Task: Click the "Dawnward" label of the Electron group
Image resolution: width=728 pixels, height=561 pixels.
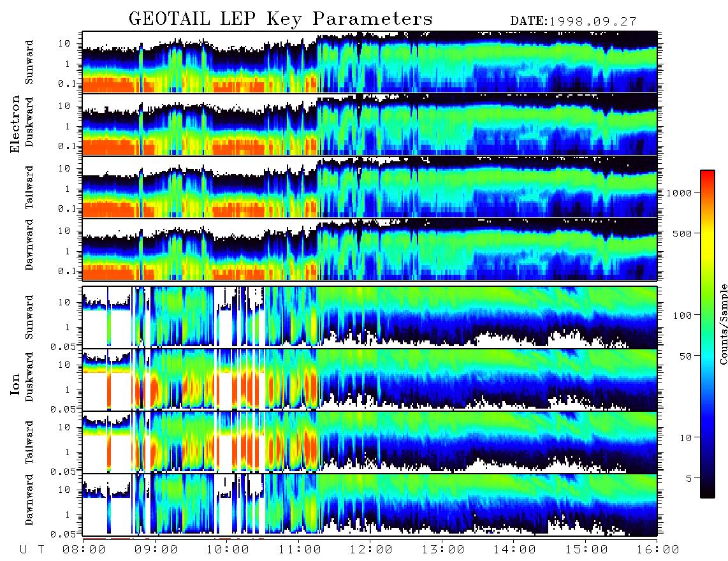Action: click(x=29, y=245)
